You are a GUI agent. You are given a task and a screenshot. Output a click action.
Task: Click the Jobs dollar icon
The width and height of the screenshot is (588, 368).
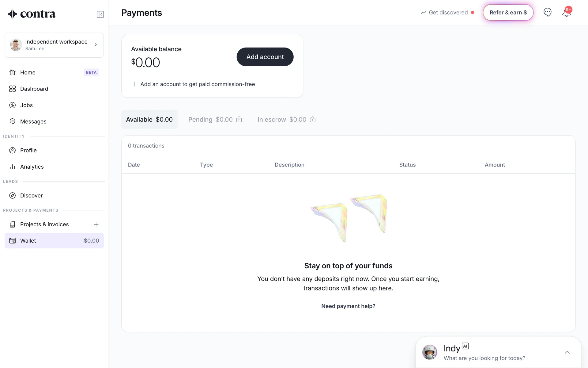(x=13, y=105)
